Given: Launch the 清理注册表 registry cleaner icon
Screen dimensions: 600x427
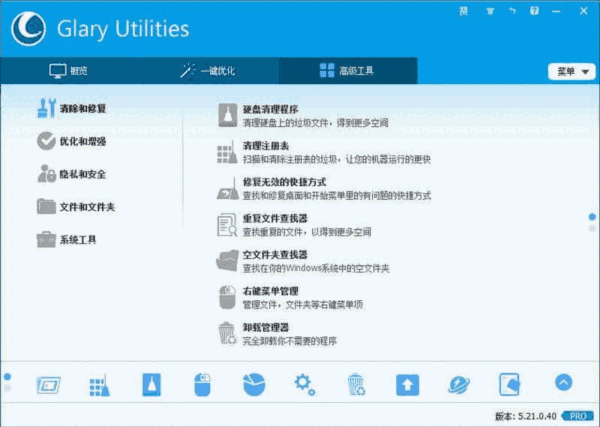Looking at the screenshot, I should (x=227, y=152).
